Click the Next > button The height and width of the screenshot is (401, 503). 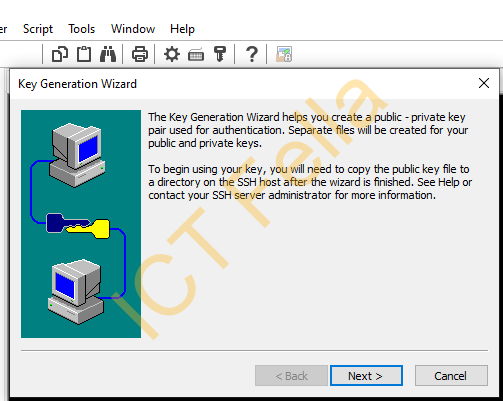(x=366, y=376)
